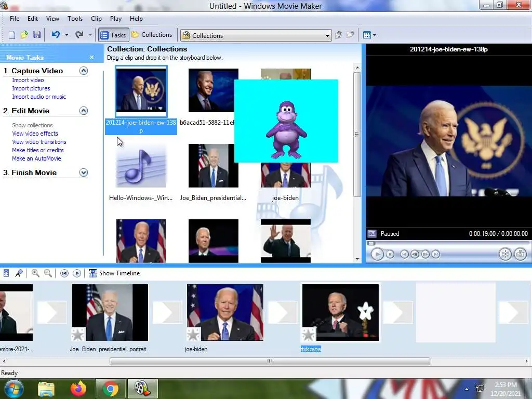Switch the preview monitor to full screen
This screenshot has height=399, width=532.
pos(372,234)
